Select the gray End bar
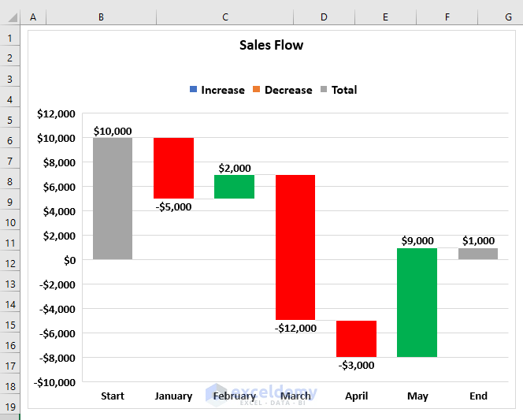 click(x=478, y=254)
